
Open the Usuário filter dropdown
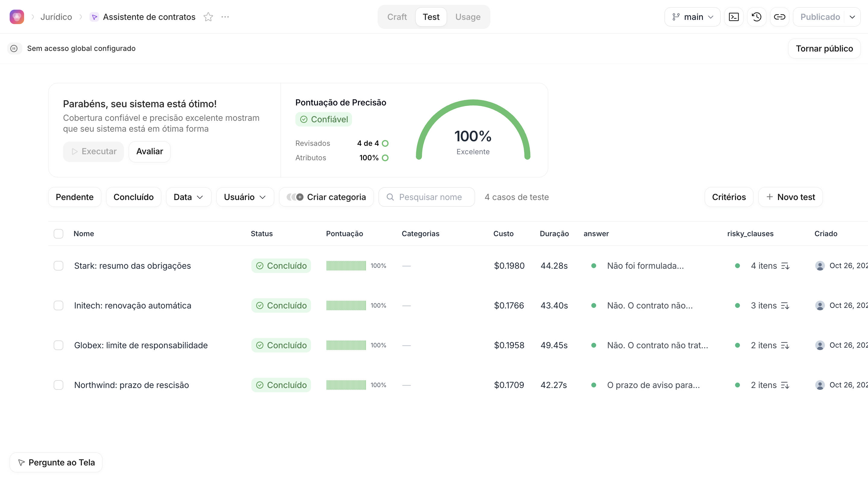pos(245,197)
